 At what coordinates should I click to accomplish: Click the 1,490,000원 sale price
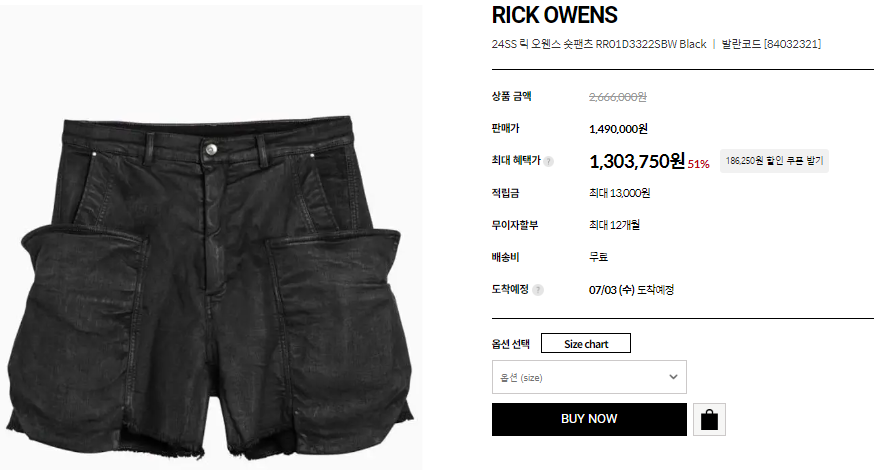[x=618, y=129]
